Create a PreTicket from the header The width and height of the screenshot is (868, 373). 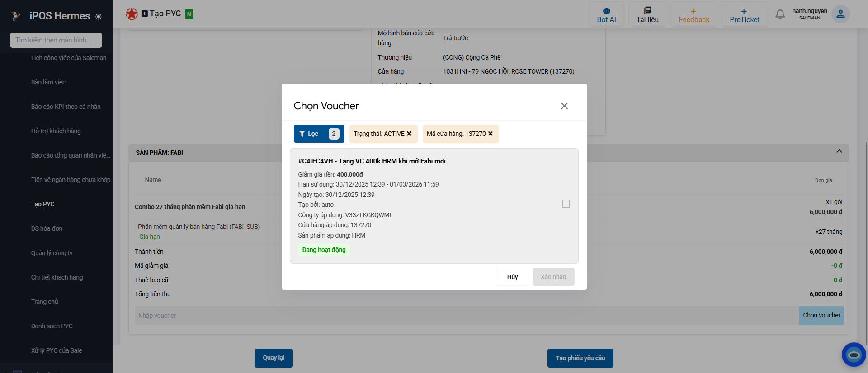tap(745, 15)
